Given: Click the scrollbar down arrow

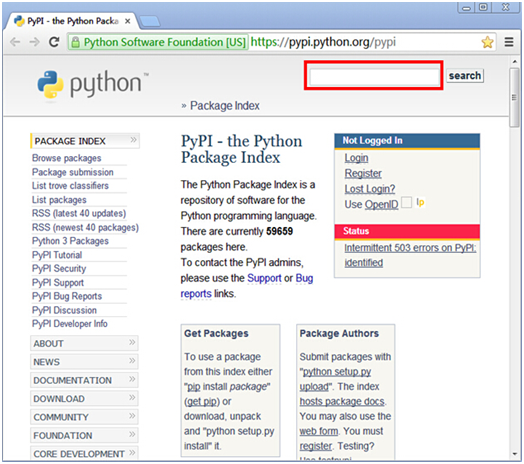Looking at the screenshot, I should click(515, 454).
